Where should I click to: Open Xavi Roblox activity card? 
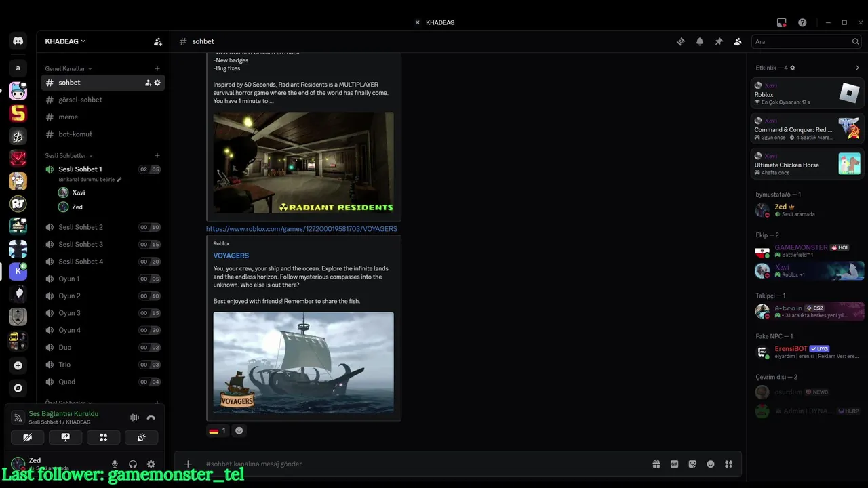[x=807, y=93]
